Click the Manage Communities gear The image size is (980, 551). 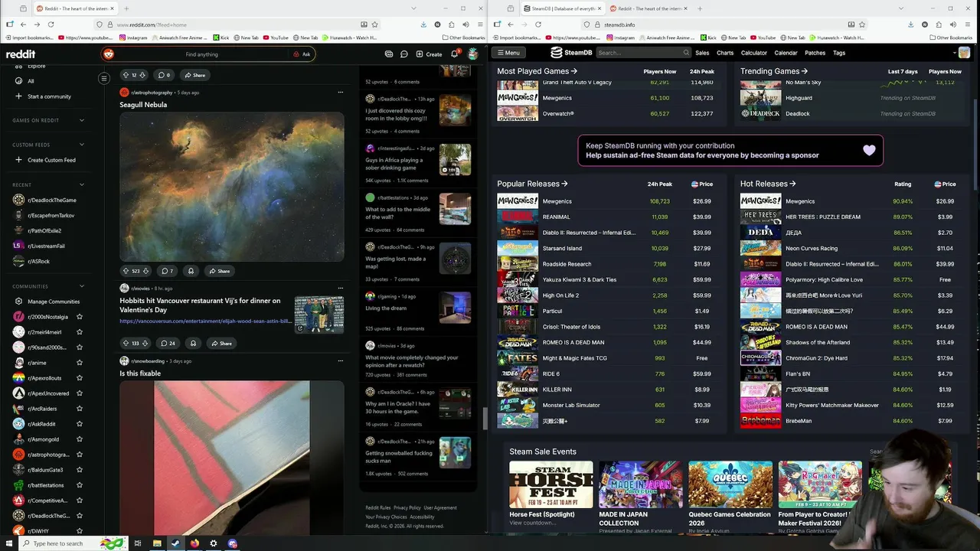coord(18,302)
